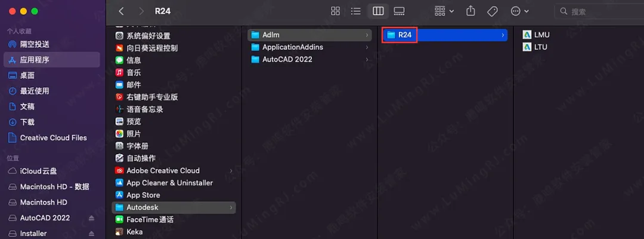
Task: Select App Store in applications list
Action: pyautogui.click(x=143, y=195)
